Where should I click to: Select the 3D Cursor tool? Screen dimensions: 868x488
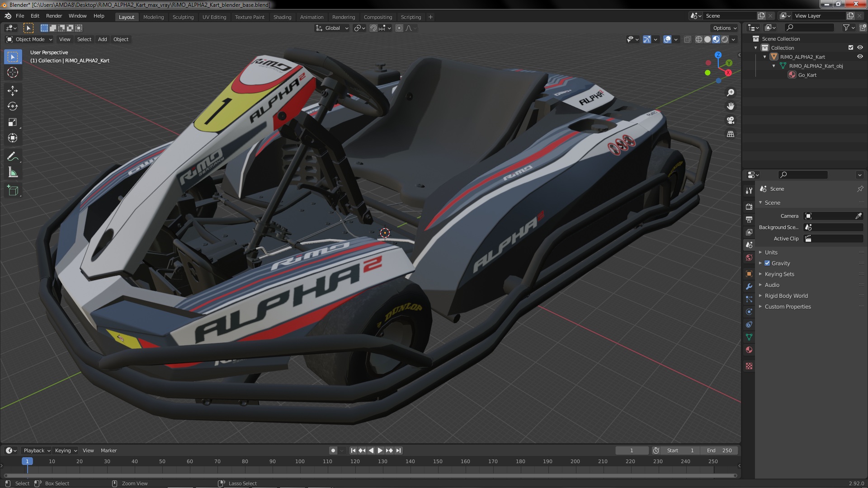[13, 72]
